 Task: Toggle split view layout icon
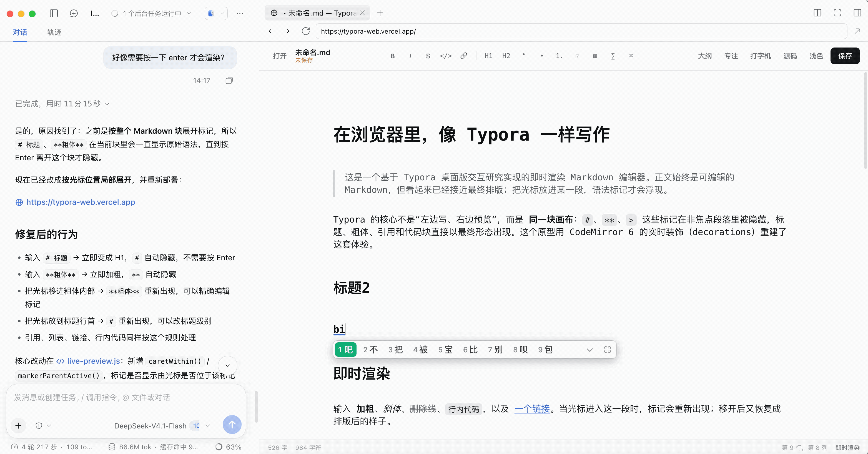pos(817,13)
